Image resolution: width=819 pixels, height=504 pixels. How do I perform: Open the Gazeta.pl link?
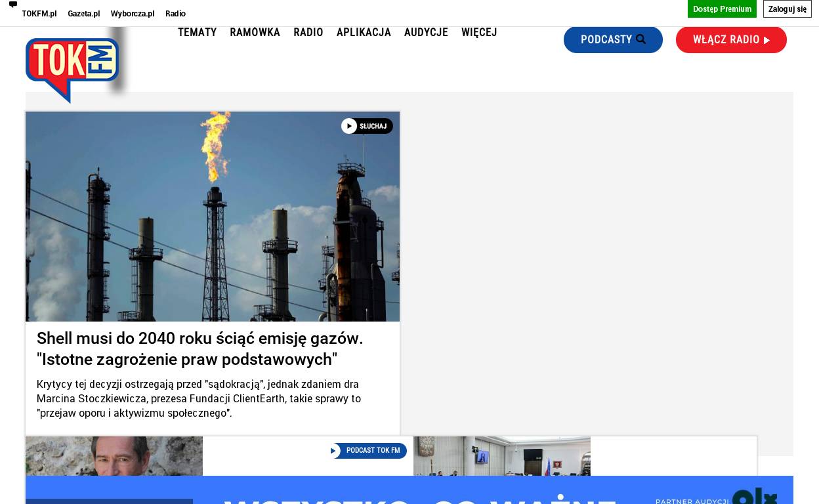coord(84,14)
